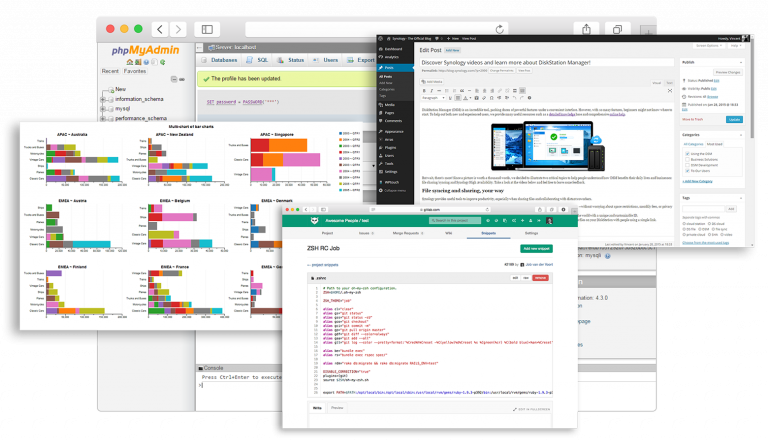Click the red remove snippet button

coord(540,278)
